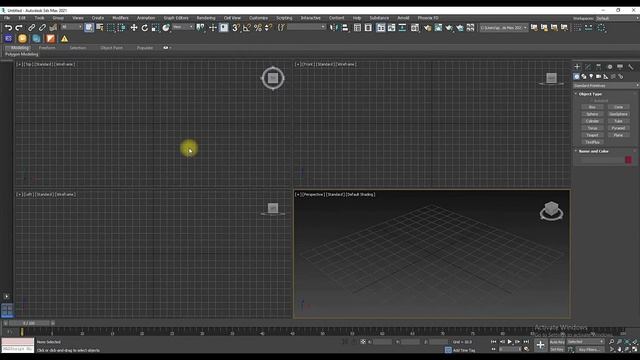Open the Reference Coordinate System dropdown

(183, 27)
